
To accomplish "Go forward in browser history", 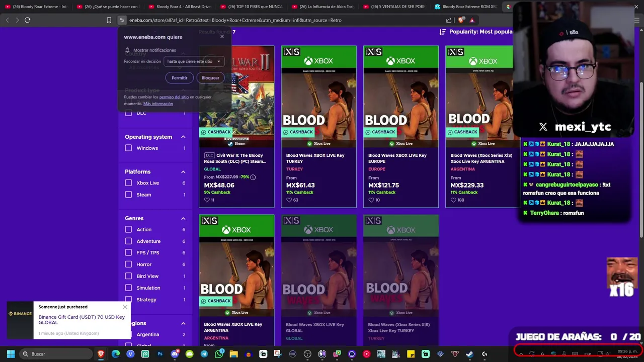I will 17,20.
